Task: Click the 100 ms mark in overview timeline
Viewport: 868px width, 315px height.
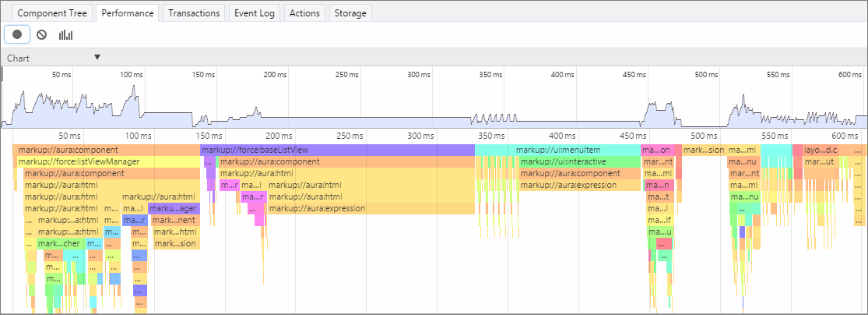Action: [132, 74]
